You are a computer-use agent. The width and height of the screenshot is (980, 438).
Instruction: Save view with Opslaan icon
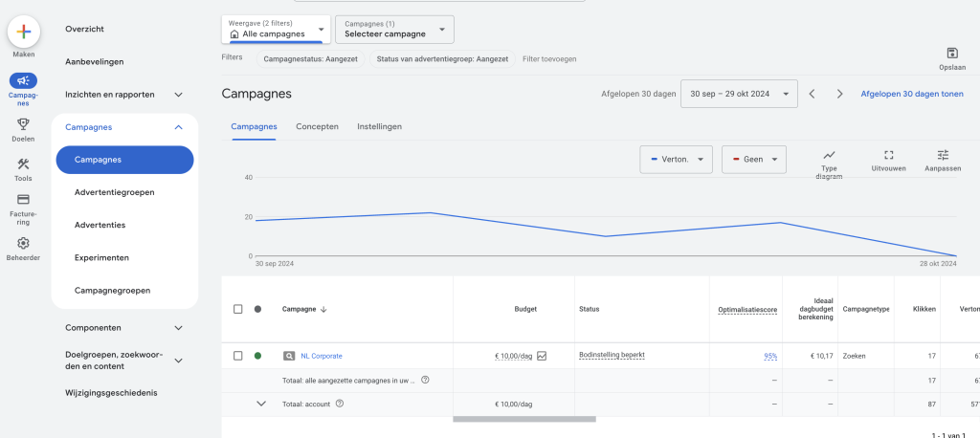(x=952, y=54)
